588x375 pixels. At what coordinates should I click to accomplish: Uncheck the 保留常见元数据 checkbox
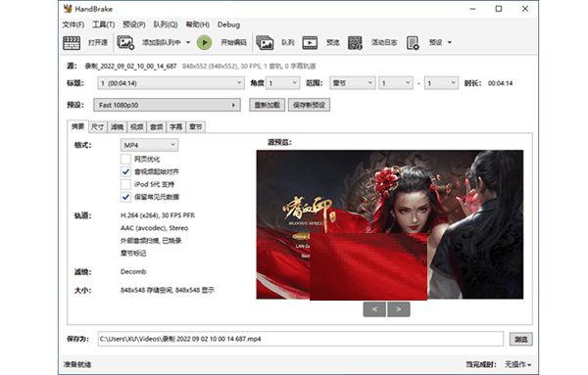coord(125,197)
